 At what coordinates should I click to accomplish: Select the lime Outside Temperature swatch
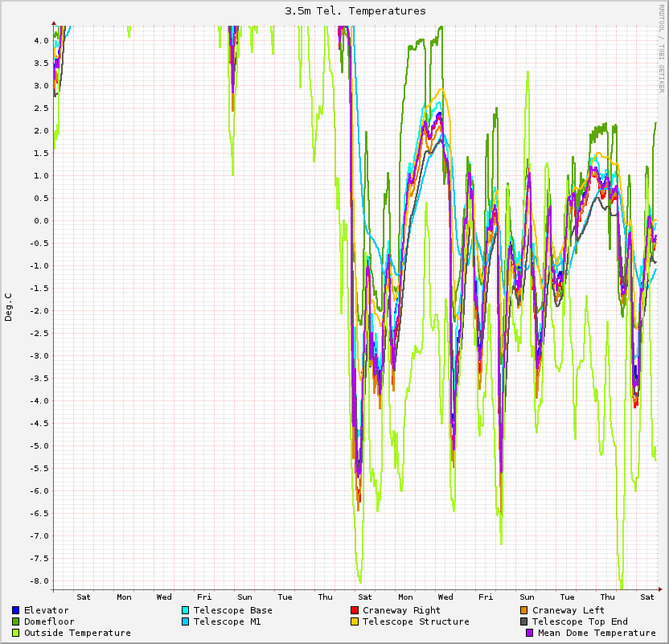click(16, 633)
